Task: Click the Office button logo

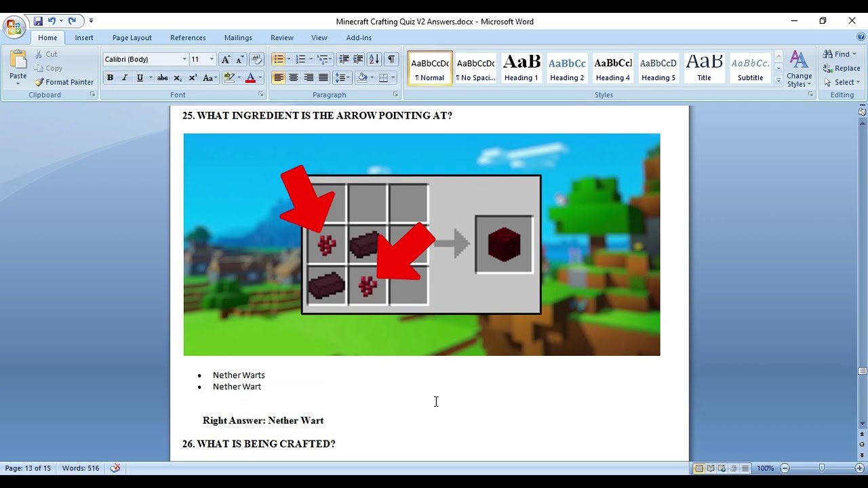Action: point(14,28)
